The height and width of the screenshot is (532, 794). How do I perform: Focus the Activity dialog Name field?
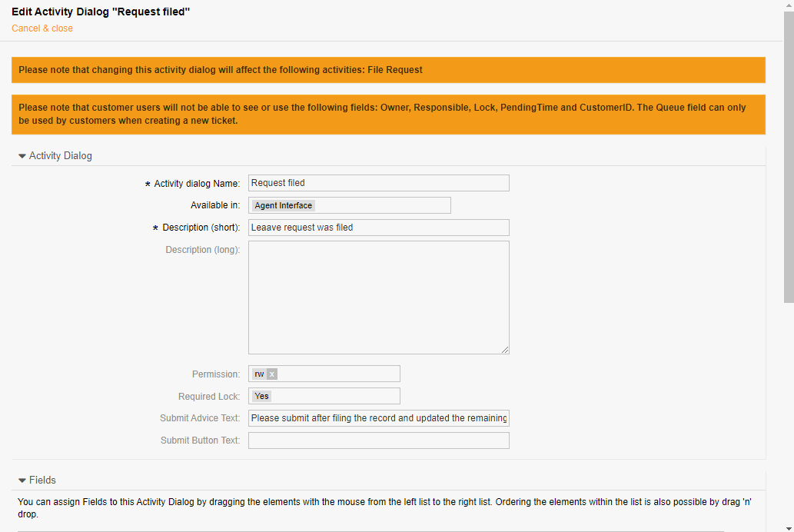click(378, 183)
